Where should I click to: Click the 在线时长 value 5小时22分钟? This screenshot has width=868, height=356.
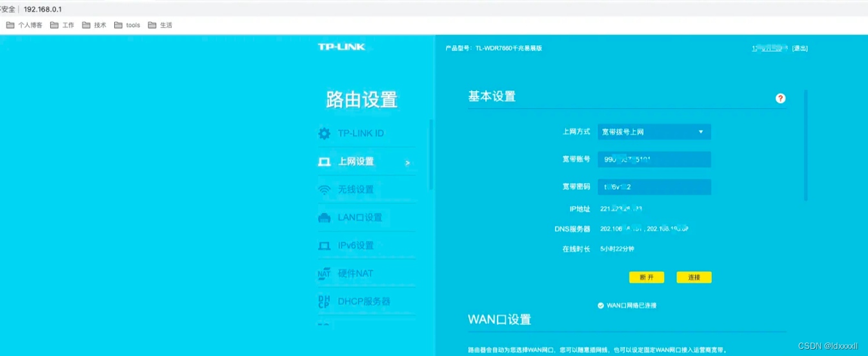pos(616,249)
